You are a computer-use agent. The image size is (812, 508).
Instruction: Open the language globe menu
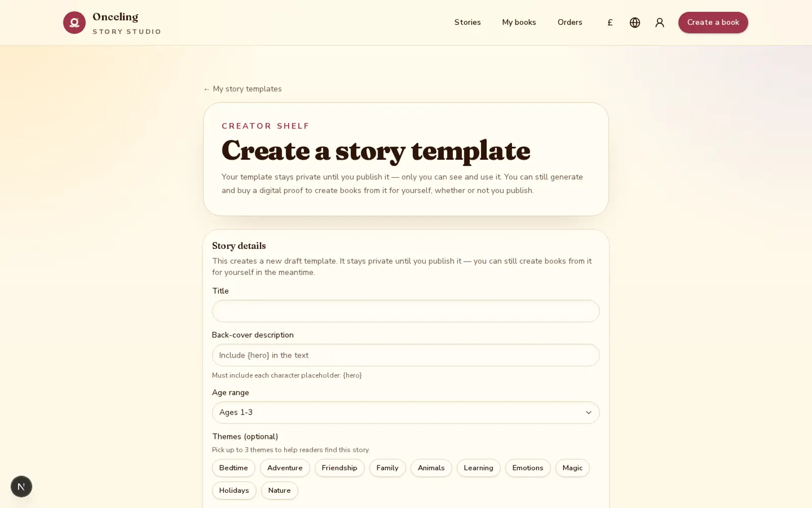(635, 22)
